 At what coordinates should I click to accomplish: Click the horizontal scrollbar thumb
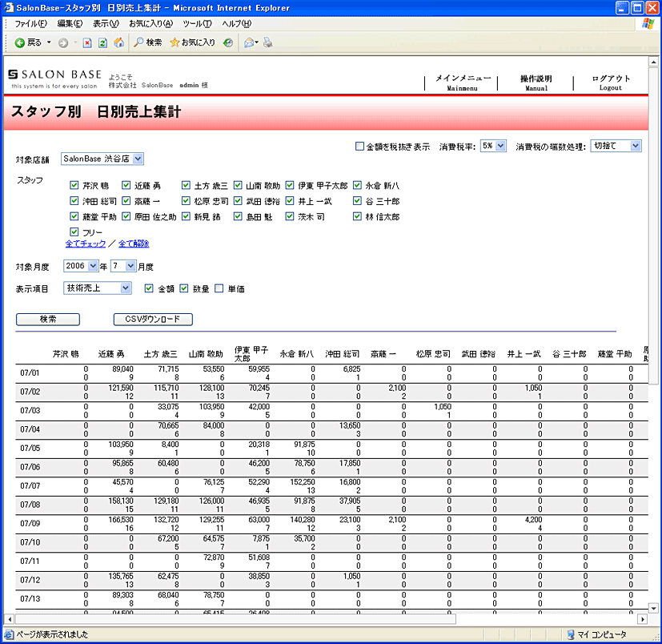(x=235, y=619)
